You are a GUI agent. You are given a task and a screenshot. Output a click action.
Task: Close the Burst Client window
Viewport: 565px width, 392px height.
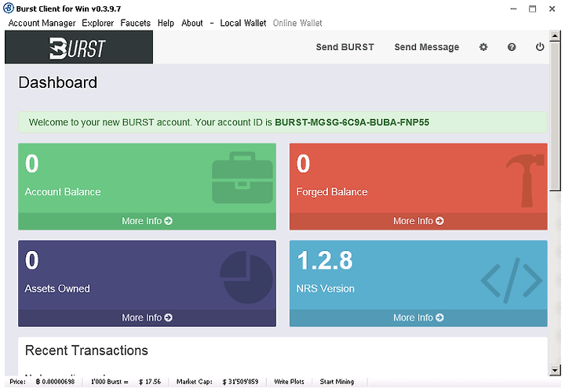click(x=552, y=9)
